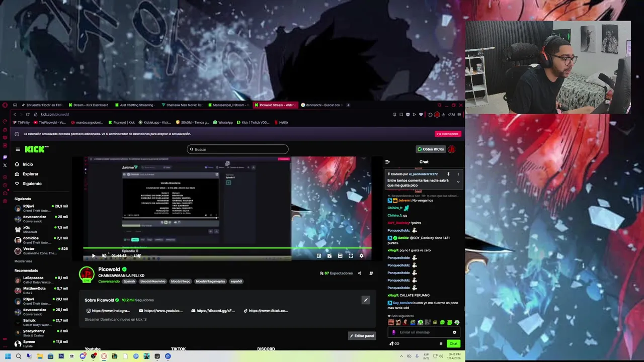The height and width of the screenshot is (362, 644).
Task: Open chat settings gear icon
Action: [x=441, y=344]
